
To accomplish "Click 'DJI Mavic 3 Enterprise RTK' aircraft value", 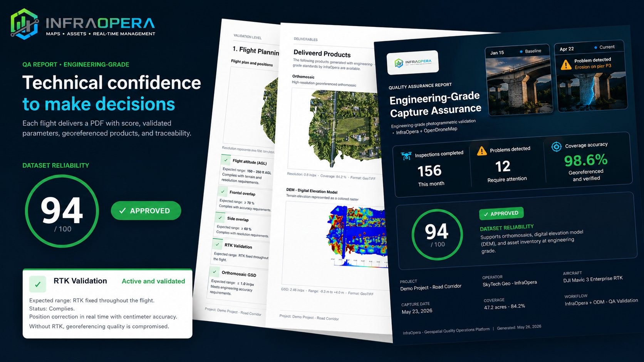I will click(593, 279).
